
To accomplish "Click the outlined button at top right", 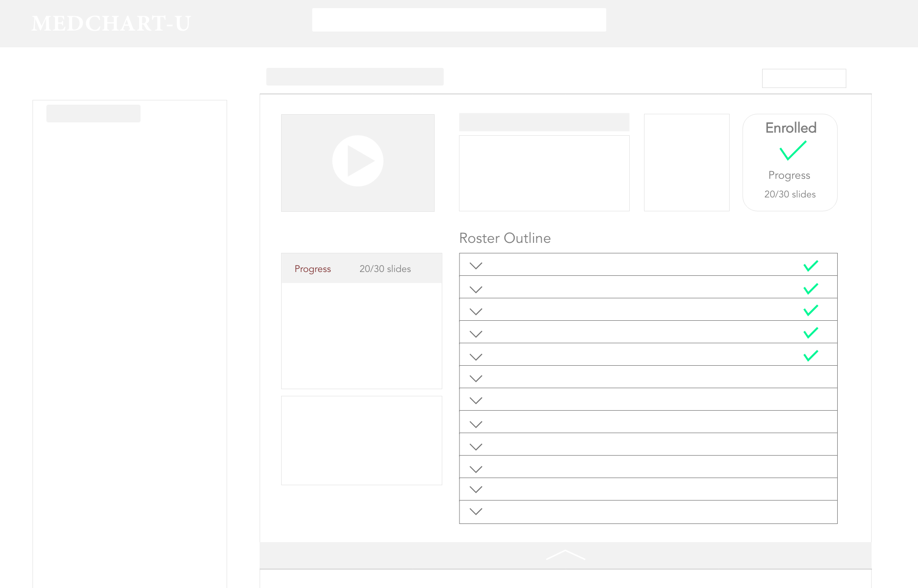I will (804, 78).
